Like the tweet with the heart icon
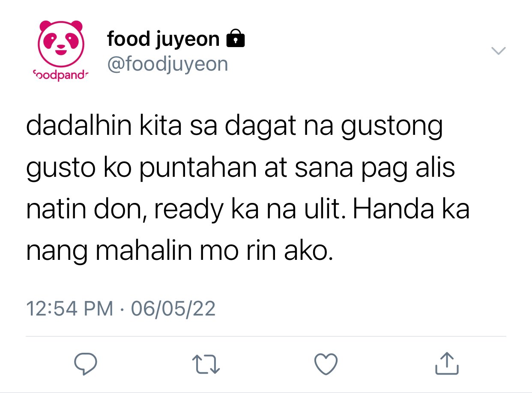The height and width of the screenshot is (393, 532). coord(326,364)
